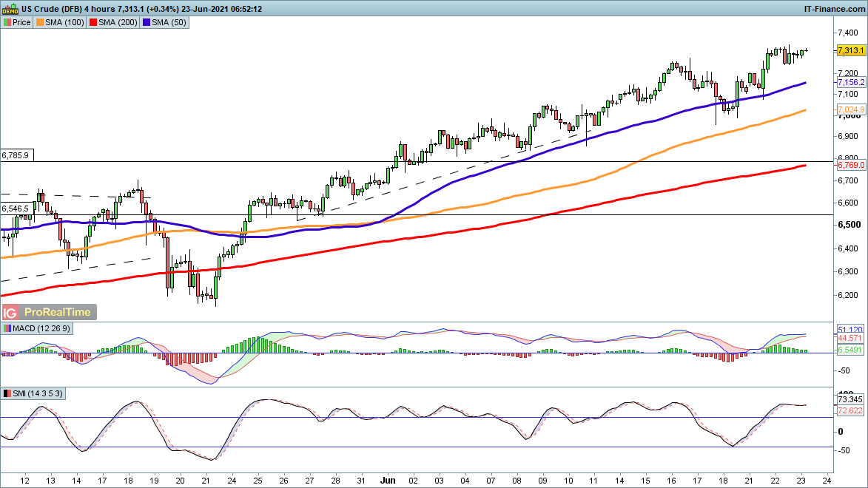Click the 7,156.2 SMA 50 value label
Screen dimensions: 868x488
pyautogui.click(x=850, y=83)
